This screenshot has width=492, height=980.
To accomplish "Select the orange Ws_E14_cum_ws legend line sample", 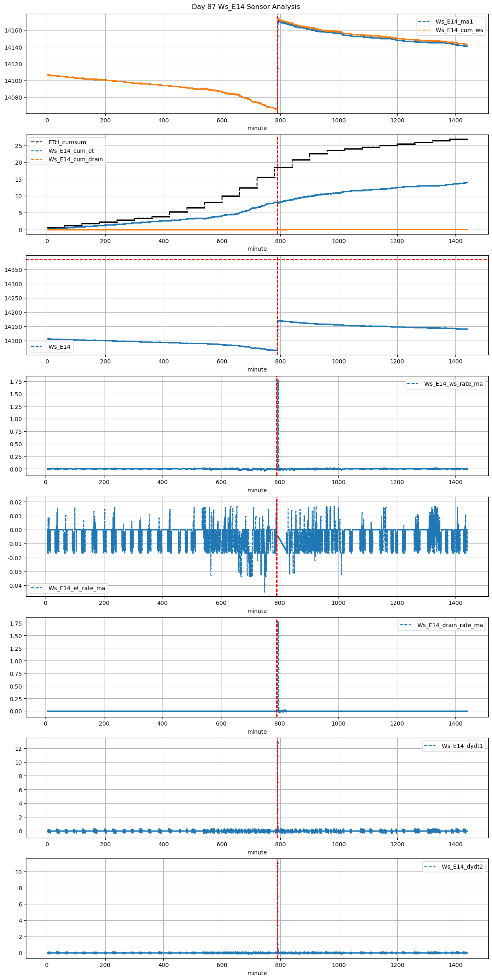I will (425, 30).
